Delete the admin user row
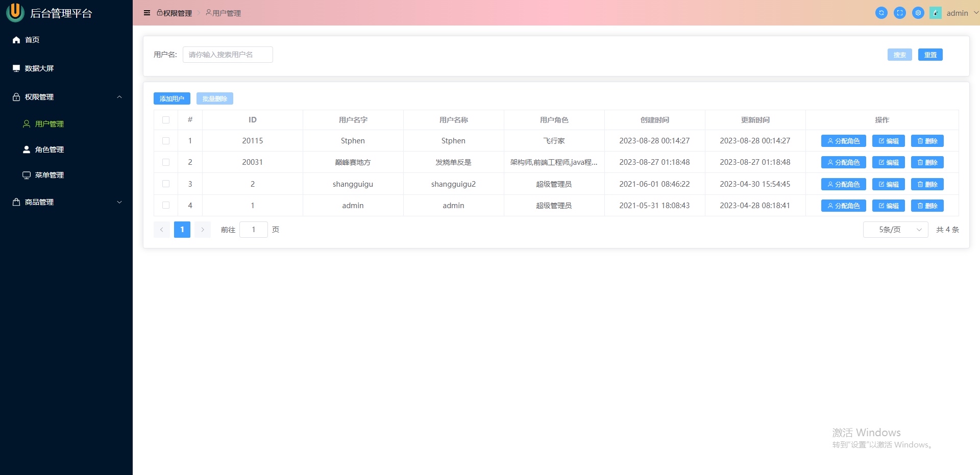 point(927,206)
